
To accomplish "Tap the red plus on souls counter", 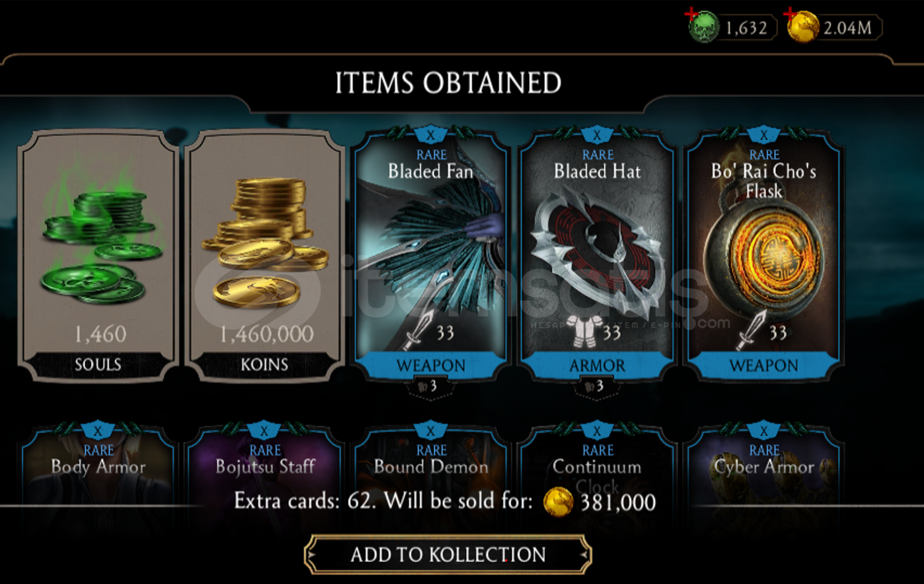I will pos(691,13).
